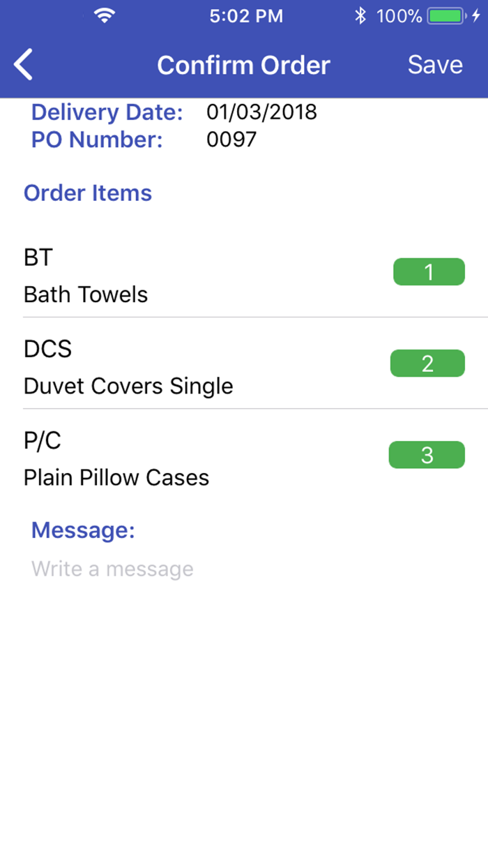Tap the Delivery Date label
The width and height of the screenshot is (488, 868).
[x=107, y=112]
